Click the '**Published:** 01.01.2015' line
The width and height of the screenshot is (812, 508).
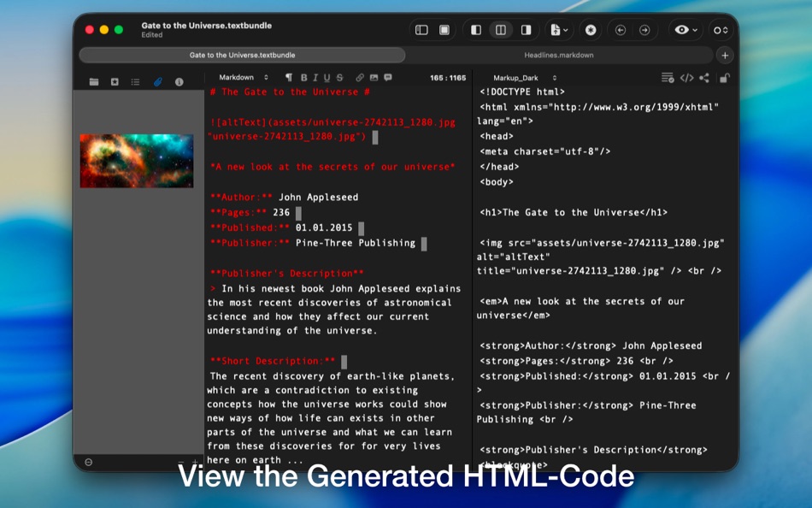281,227
